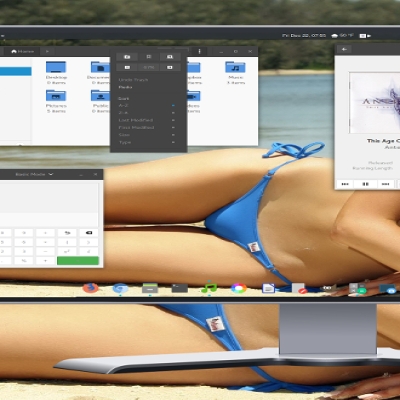Launch Firefox from the dock
Image resolution: width=400 pixels, height=400 pixels.
pos(91,288)
